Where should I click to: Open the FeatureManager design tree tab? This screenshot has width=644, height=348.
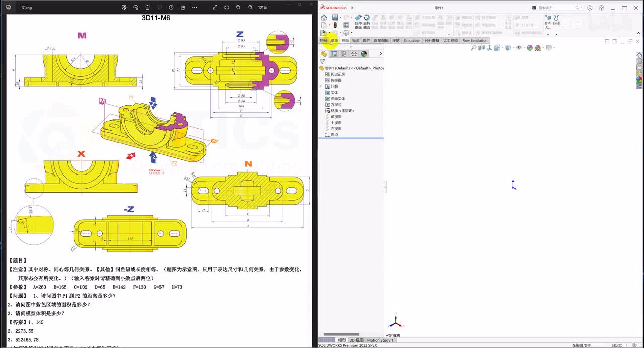tap(324, 54)
